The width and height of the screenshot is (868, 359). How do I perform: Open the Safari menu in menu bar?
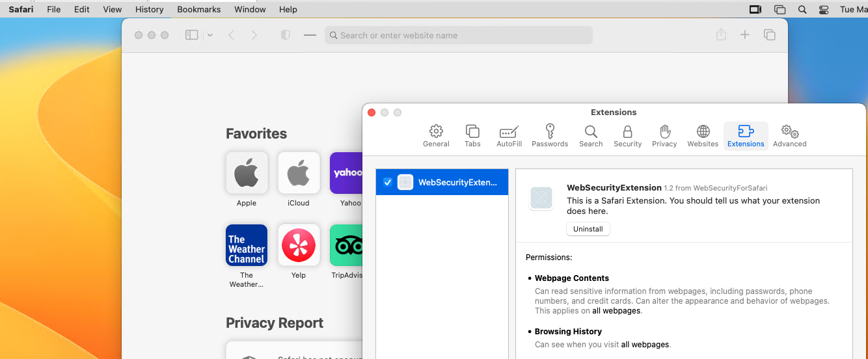[x=21, y=9]
